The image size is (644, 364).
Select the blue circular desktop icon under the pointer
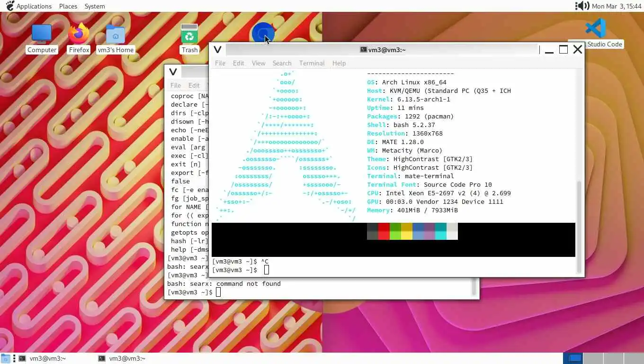pyautogui.click(x=263, y=33)
